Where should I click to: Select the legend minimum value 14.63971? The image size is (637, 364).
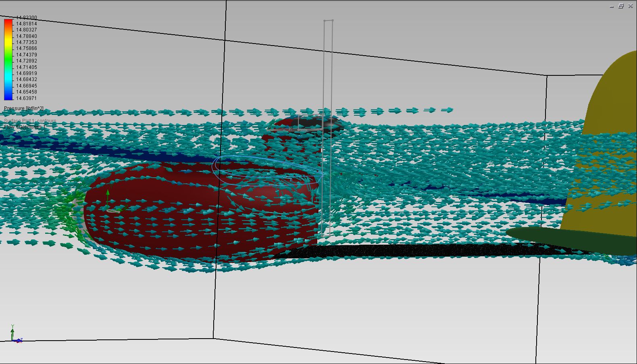tap(26, 98)
